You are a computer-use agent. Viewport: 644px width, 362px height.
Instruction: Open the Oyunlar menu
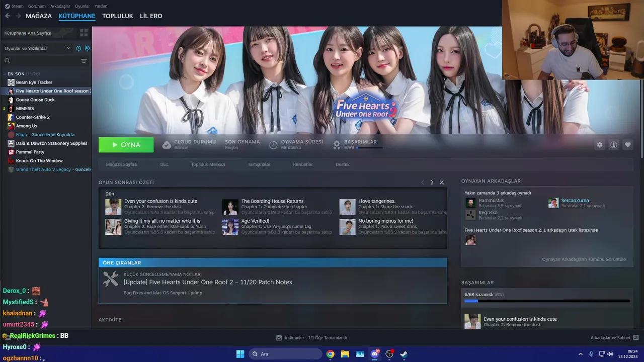(83, 6)
